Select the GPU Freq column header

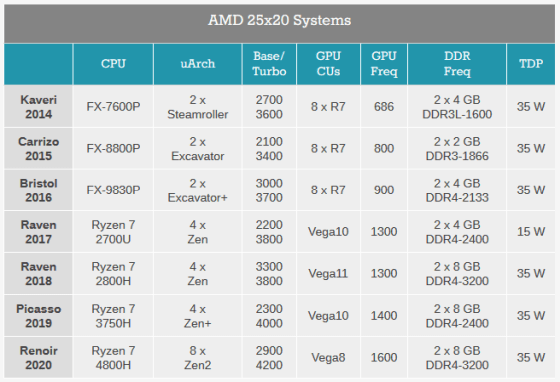click(384, 64)
